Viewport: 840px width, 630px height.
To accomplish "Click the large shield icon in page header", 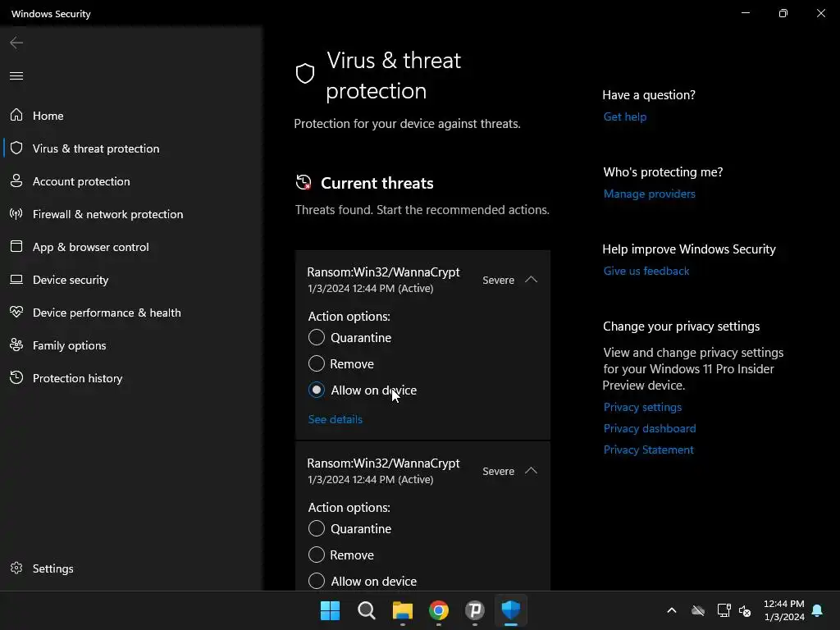I will tap(305, 74).
